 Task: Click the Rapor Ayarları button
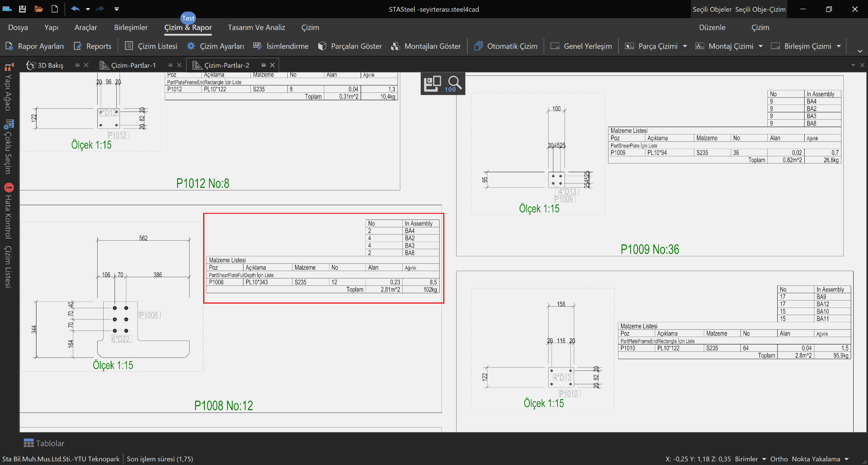click(x=35, y=46)
